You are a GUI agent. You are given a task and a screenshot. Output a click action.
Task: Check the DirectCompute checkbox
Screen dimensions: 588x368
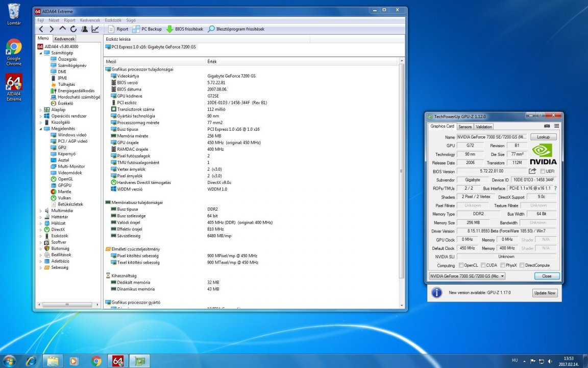click(x=522, y=265)
